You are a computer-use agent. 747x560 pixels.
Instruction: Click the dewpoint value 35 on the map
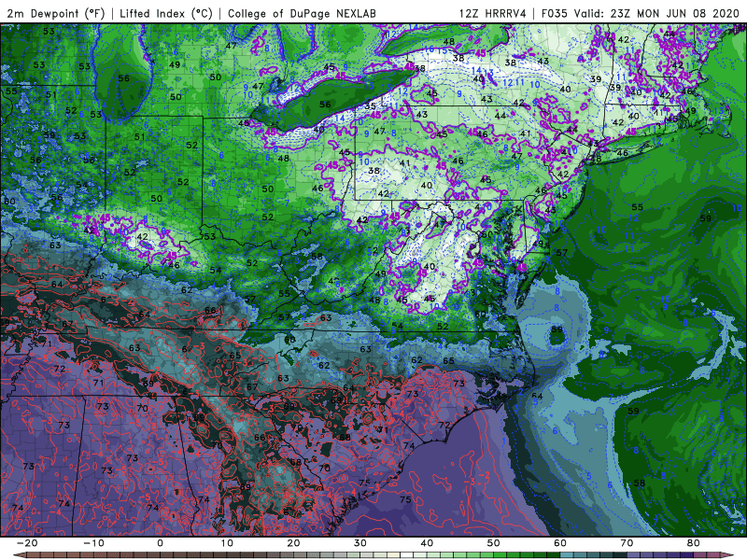(x=370, y=106)
